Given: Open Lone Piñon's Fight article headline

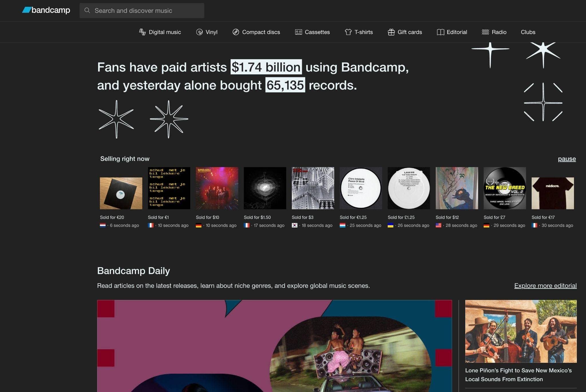Looking at the screenshot, I should click(x=518, y=375).
